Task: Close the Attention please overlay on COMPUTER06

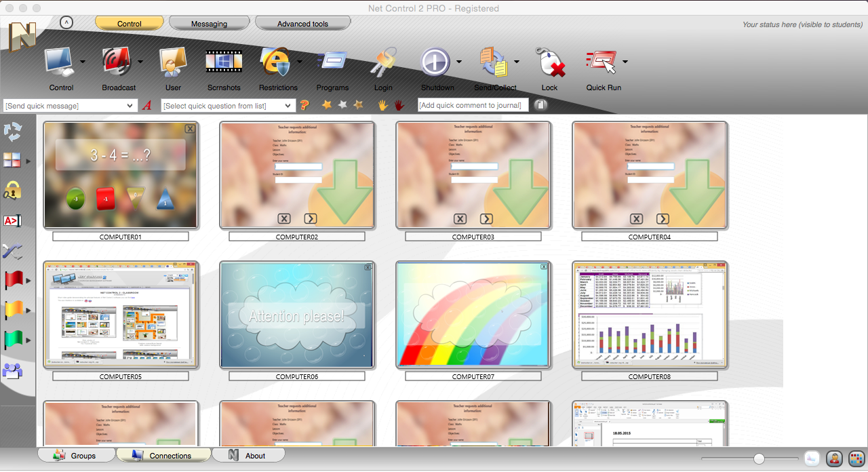Action: [x=368, y=267]
